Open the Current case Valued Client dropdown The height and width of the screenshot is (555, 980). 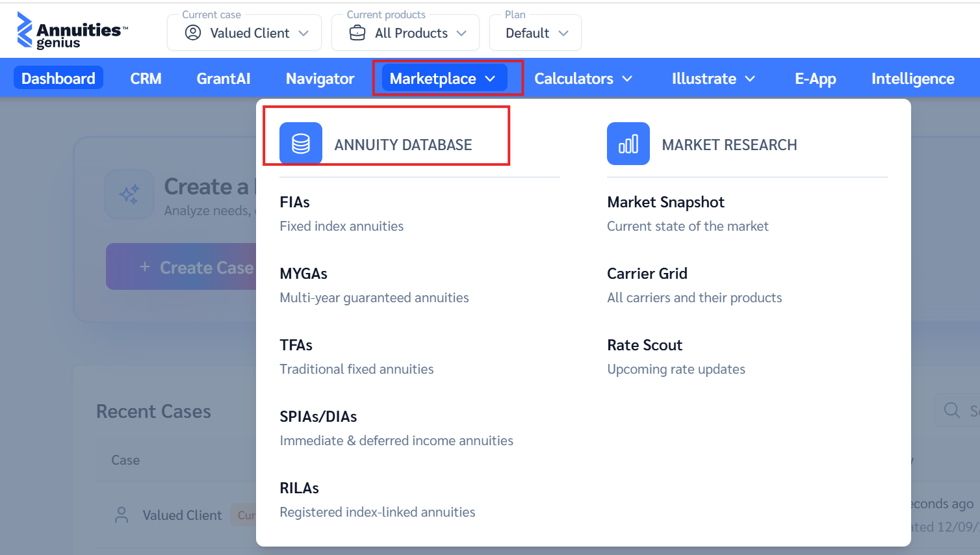244,32
